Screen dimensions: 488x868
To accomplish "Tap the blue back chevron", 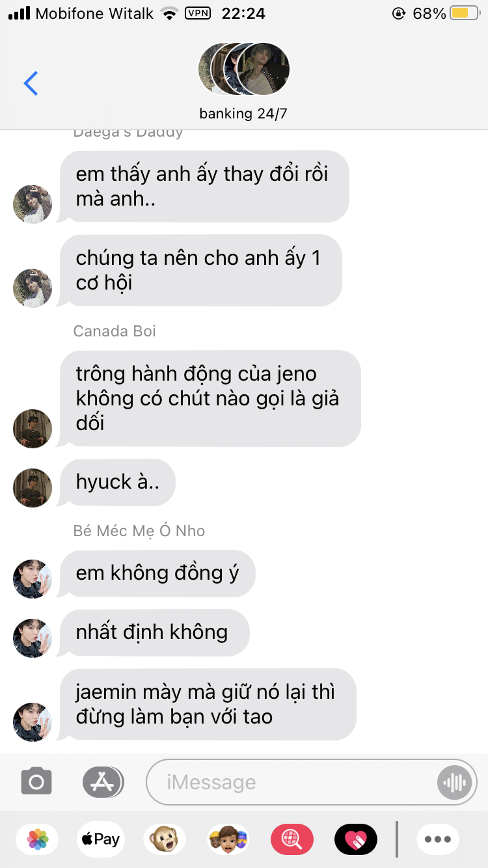I will [x=31, y=83].
